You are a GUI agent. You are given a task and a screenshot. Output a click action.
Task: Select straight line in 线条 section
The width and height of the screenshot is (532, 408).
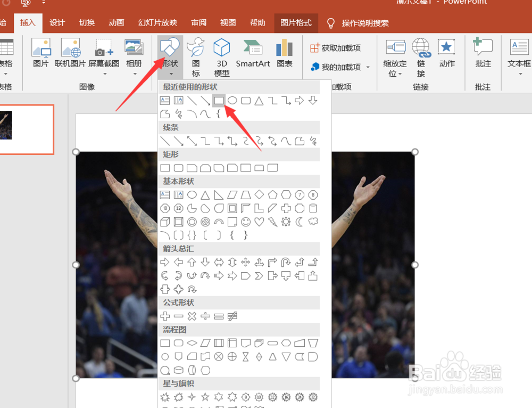165,141
